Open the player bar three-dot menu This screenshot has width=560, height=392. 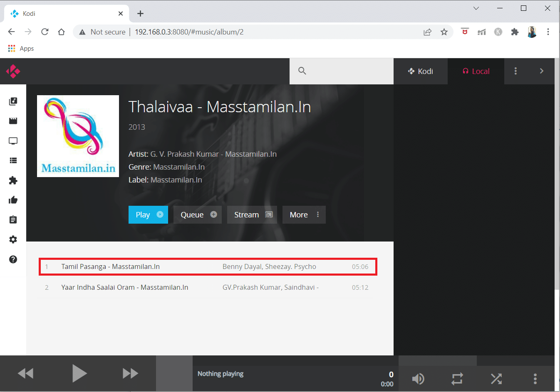tap(535, 378)
